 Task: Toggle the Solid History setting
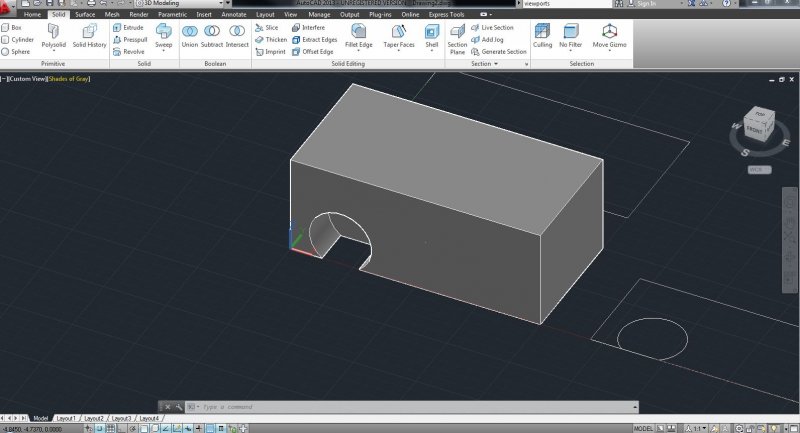89,36
